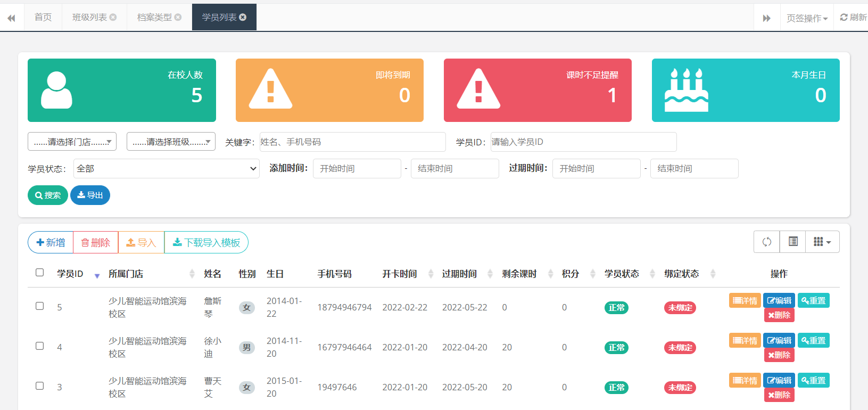The height and width of the screenshot is (410, 868).
Task: Select the checkbox for student ID 5
Action: pos(39,306)
